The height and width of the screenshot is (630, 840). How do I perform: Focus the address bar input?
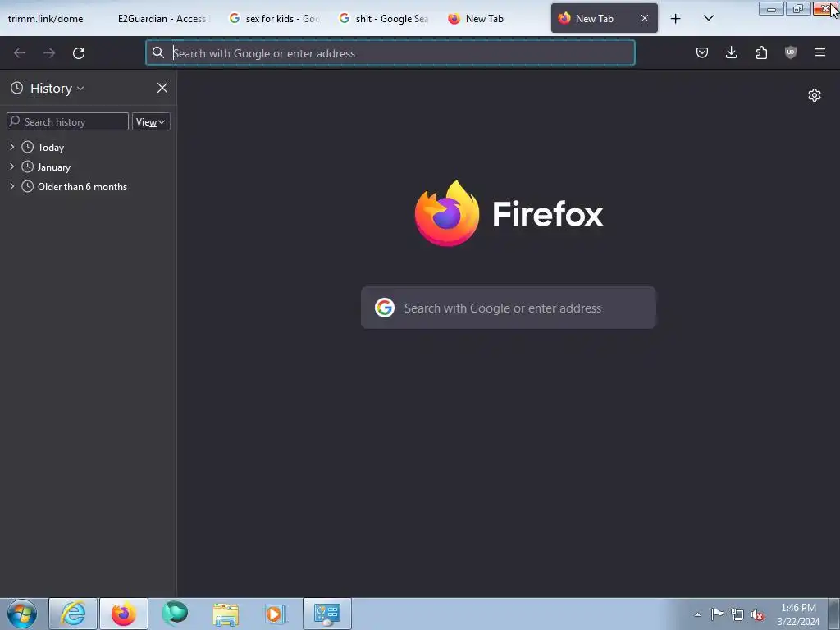(x=390, y=53)
